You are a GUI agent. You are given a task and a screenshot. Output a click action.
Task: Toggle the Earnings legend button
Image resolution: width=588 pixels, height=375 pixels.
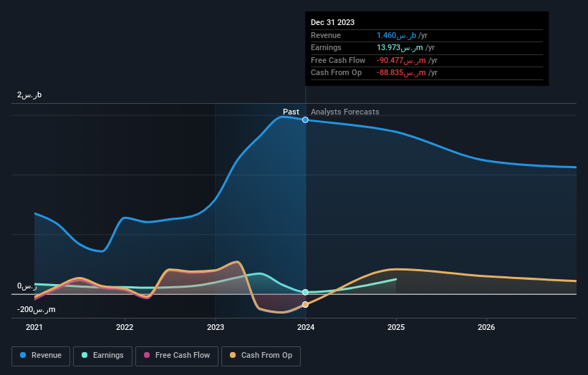[102, 356]
